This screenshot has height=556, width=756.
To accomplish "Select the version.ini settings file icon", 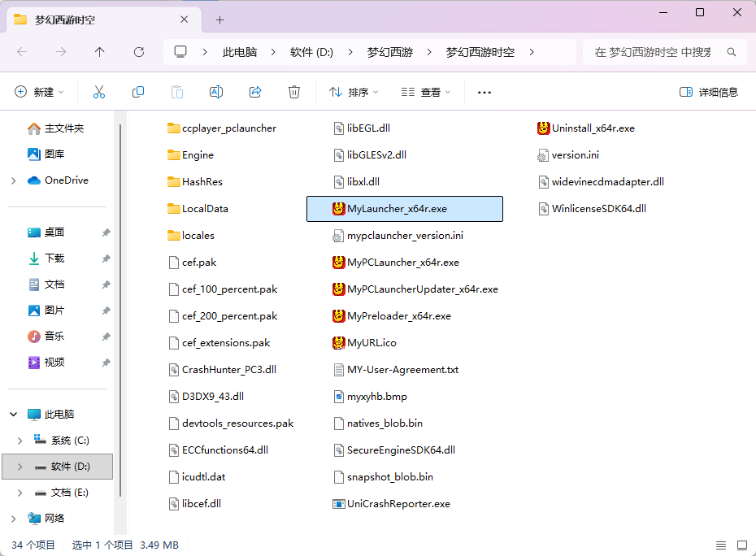I will point(543,155).
